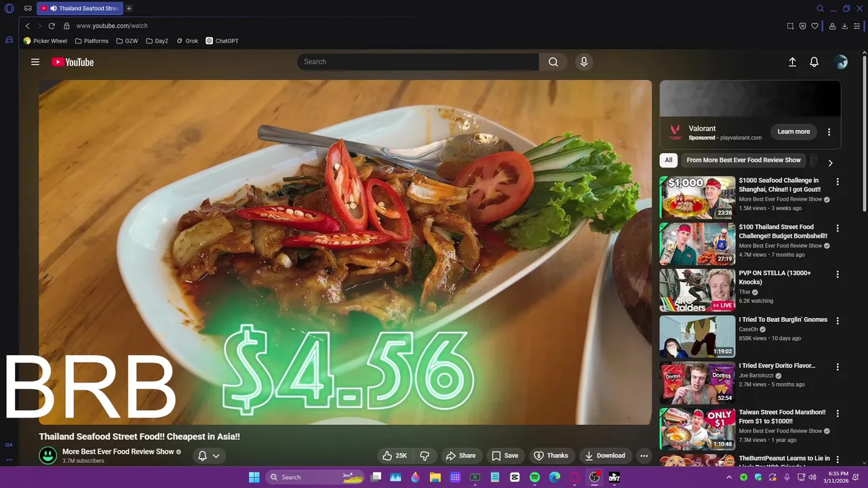Open the site padlock security info
Screen dimensions: 868x488
tap(66, 26)
